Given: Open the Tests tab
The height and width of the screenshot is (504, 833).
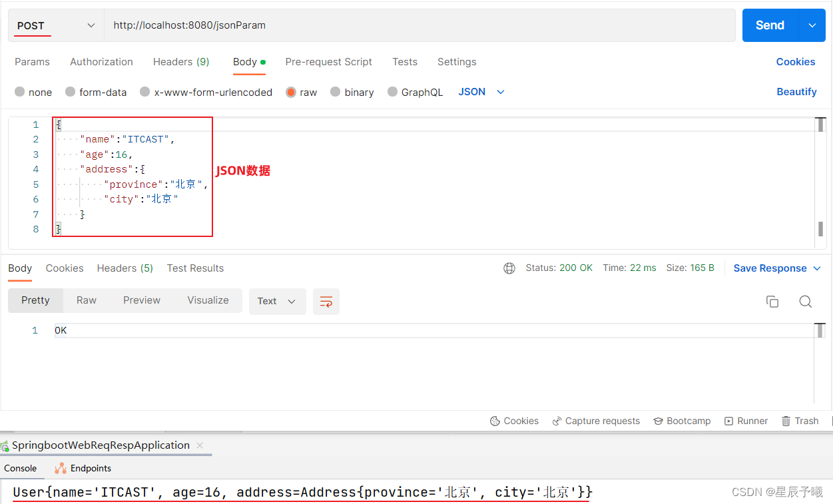Looking at the screenshot, I should (x=405, y=62).
